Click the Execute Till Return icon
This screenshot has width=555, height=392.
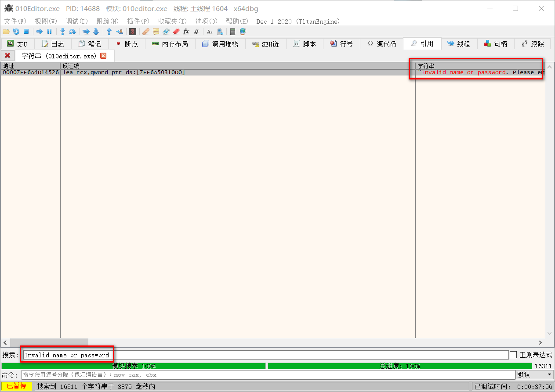click(x=109, y=32)
